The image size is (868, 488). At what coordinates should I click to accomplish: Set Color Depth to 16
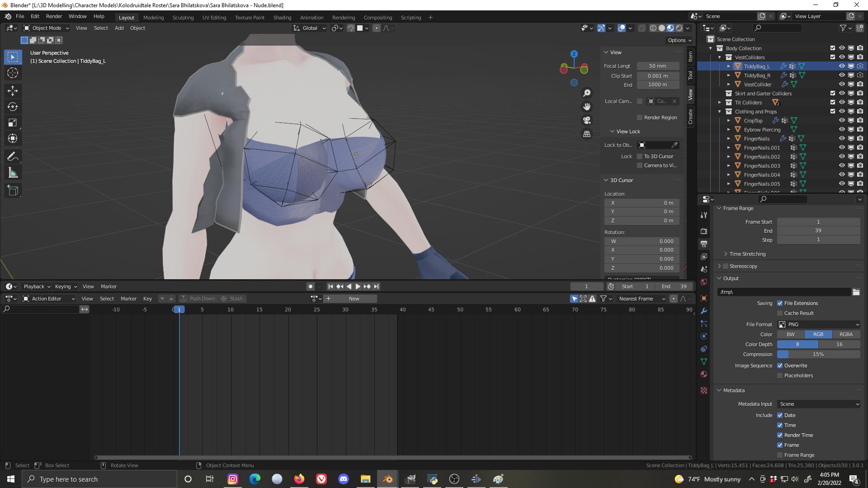point(839,344)
